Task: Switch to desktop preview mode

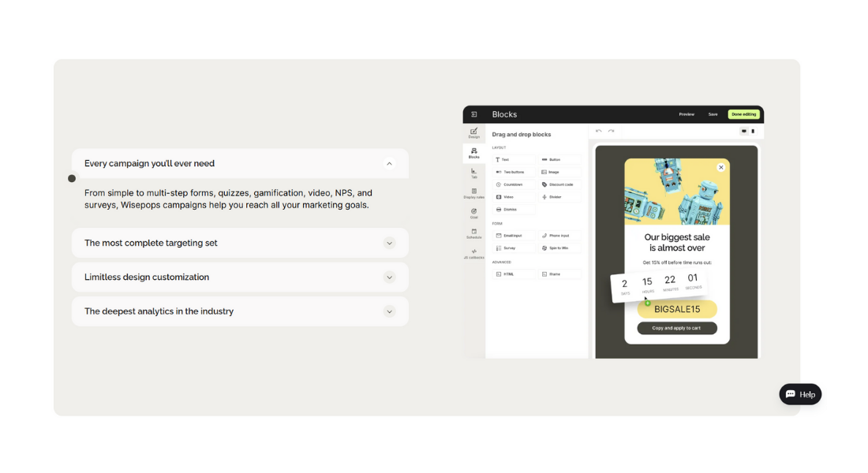Action: tap(744, 131)
